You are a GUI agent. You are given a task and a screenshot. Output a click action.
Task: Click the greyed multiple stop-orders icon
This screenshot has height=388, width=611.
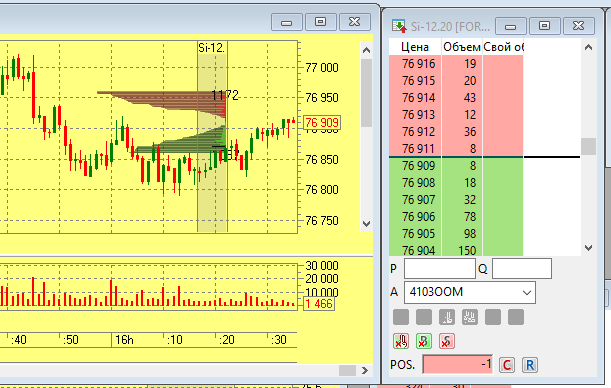tap(470, 317)
